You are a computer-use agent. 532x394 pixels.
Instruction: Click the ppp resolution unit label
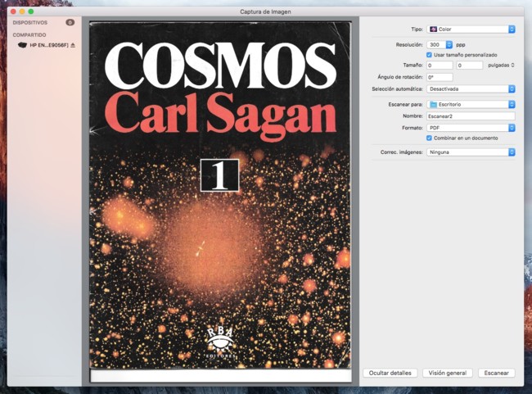pos(461,45)
